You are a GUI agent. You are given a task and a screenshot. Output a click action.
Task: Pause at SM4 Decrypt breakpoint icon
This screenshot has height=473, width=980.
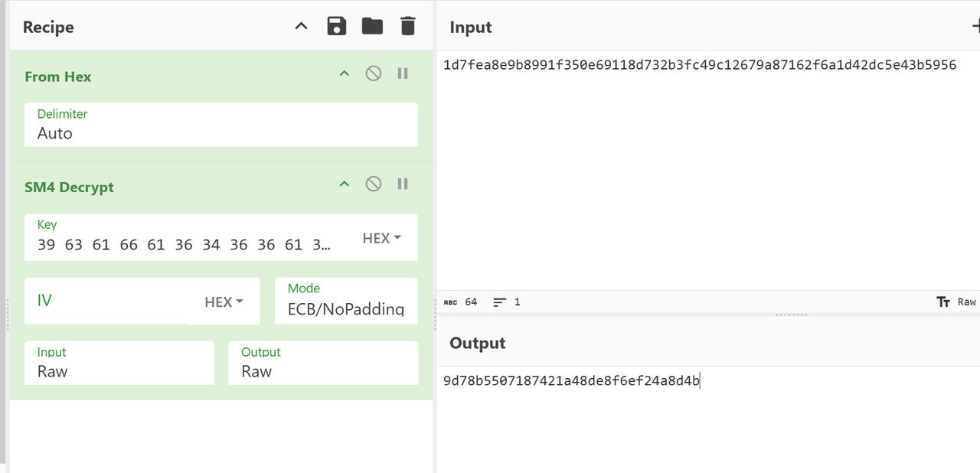click(x=403, y=184)
